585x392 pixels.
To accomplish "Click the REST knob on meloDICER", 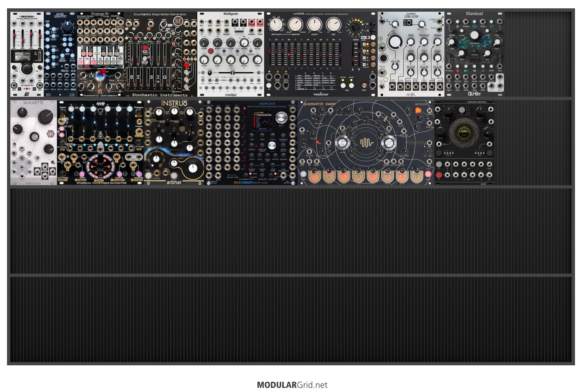I will (x=334, y=25).
